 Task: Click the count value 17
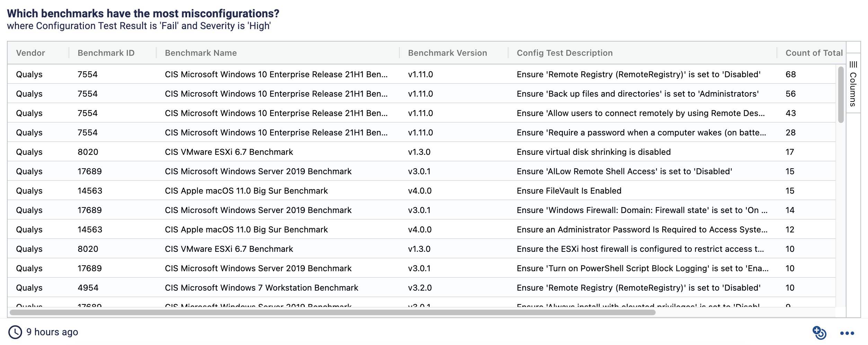[790, 152]
